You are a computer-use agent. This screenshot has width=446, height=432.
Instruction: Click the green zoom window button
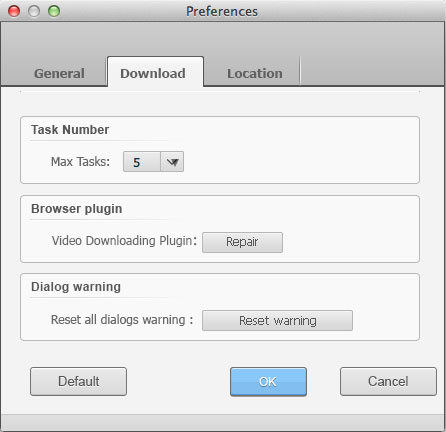point(54,11)
